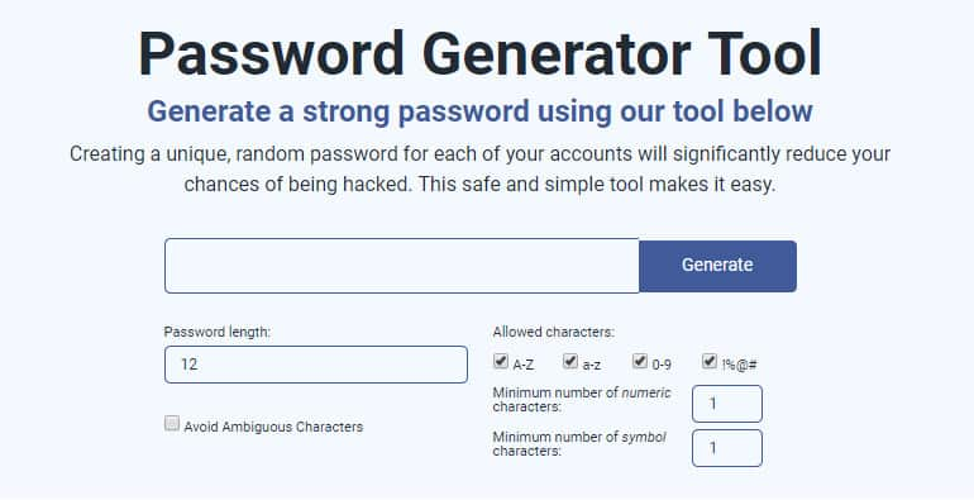The height and width of the screenshot is (500, 974).
Task: Select the minimum symbol characters field
Action: pyautogui.click(x=726, y=448)
